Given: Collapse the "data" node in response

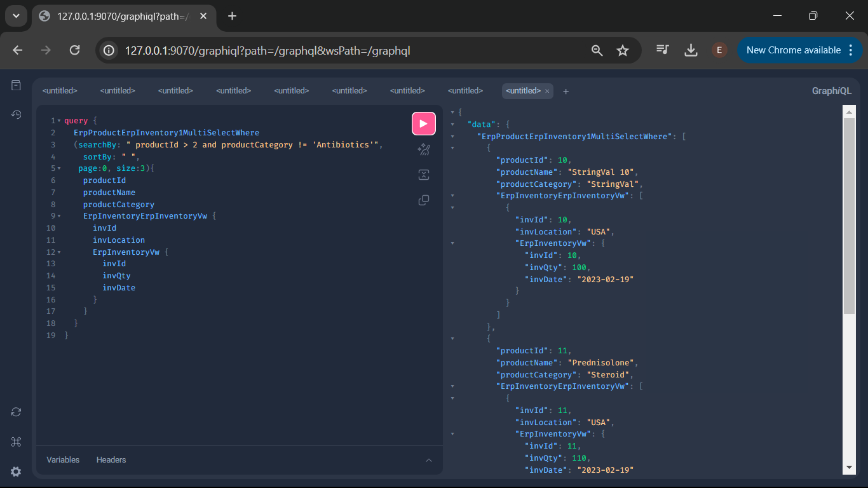Looking at the screenshot, I should click(x=452, y=125).
